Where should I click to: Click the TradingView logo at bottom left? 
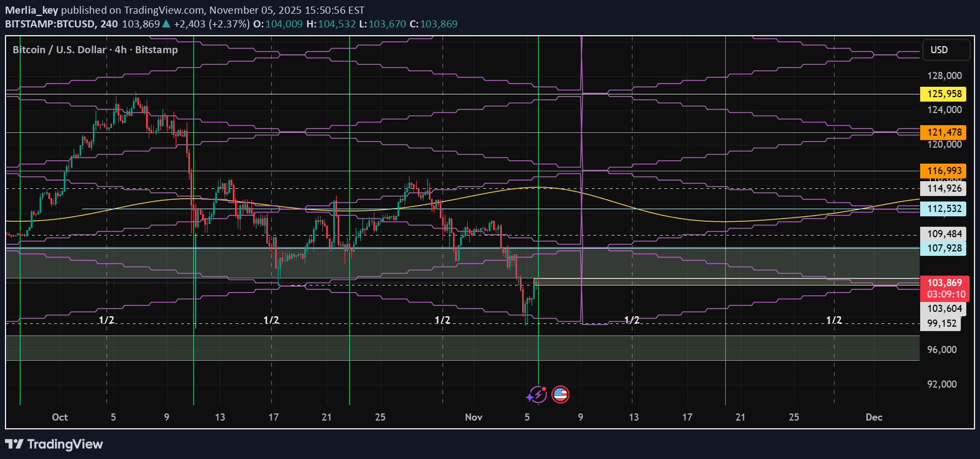(x=54, y=444)
